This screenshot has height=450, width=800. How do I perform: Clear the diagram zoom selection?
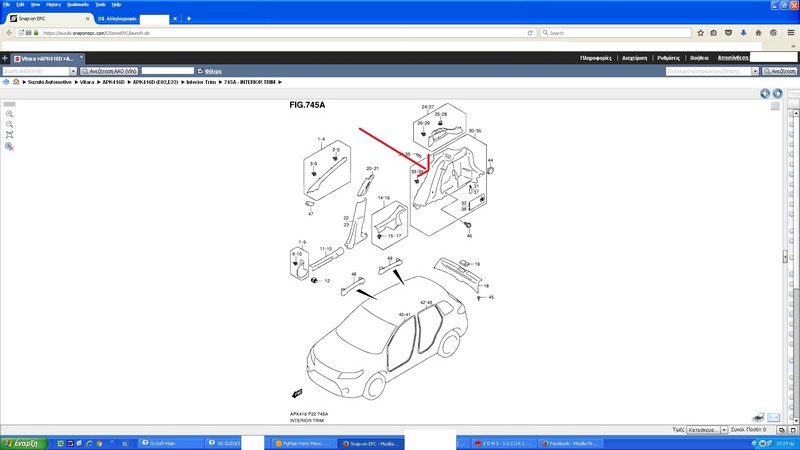9,146
